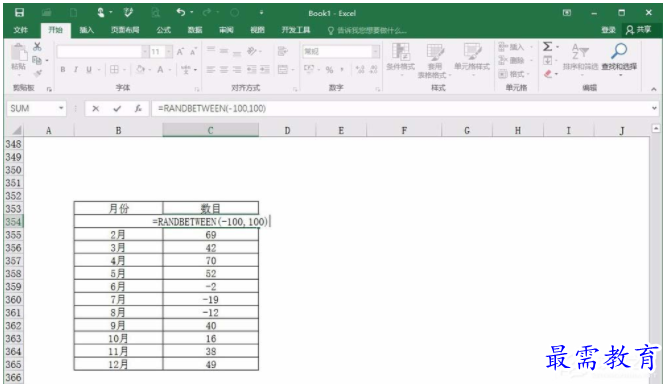The image size is (667, 389).
Task: Click the vertical scrollbar up arrow
Action: pos(656,128)
